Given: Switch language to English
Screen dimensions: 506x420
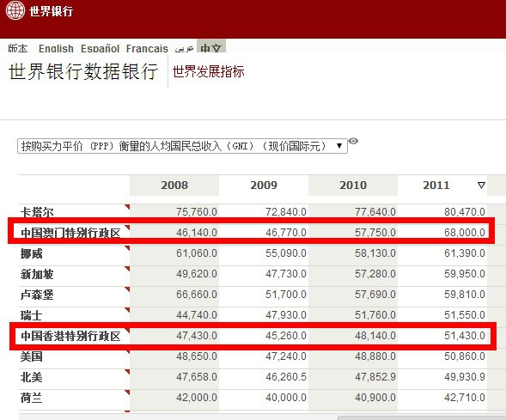Looking at the screenshot, I should 56,48.
